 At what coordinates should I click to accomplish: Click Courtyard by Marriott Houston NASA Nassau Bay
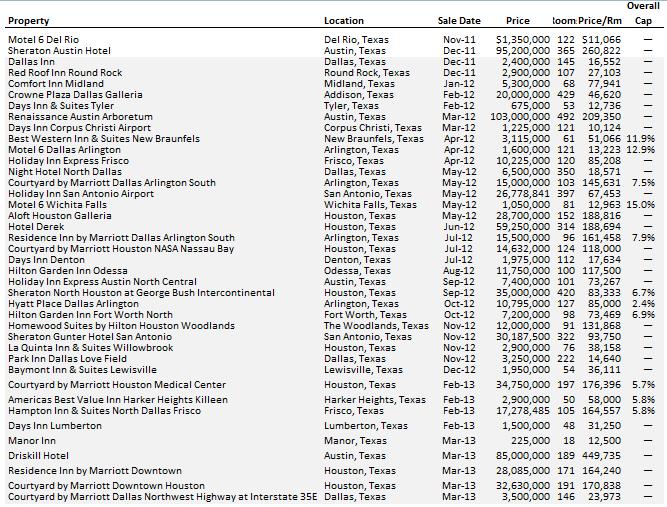[121, 249]
